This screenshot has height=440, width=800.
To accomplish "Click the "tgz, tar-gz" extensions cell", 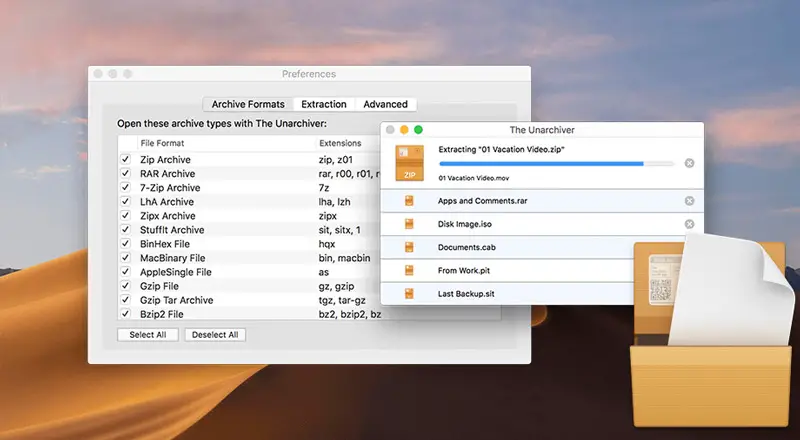I will 342,300.
